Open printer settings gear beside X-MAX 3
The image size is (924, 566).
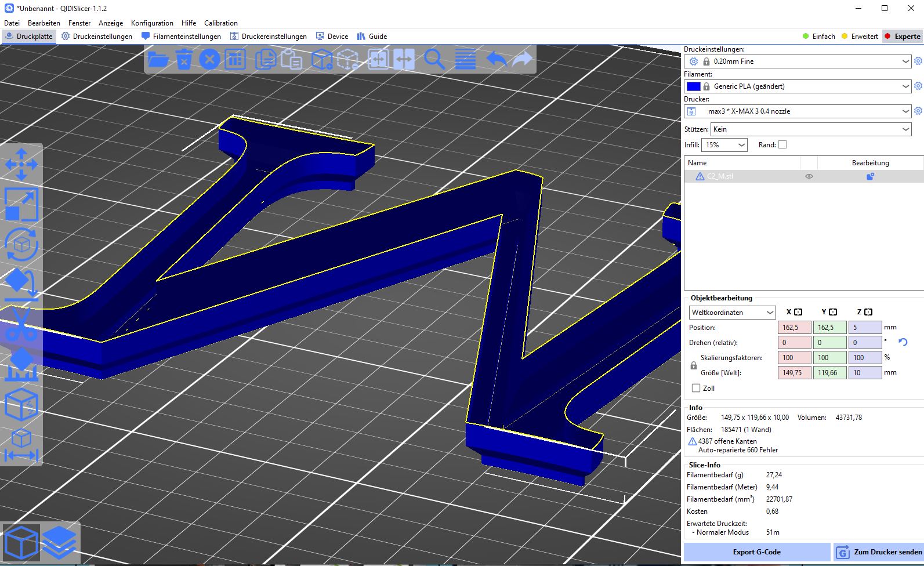click(918, 111)
